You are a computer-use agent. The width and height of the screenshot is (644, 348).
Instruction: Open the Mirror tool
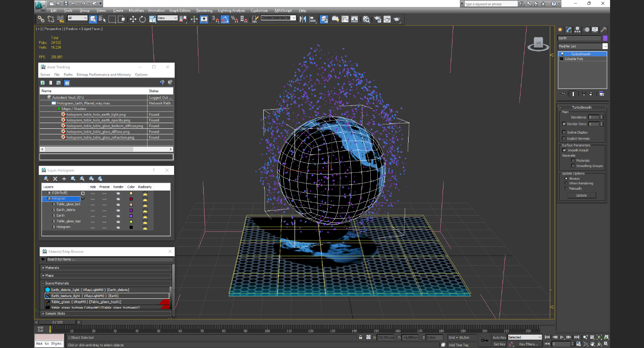point(303,19)
